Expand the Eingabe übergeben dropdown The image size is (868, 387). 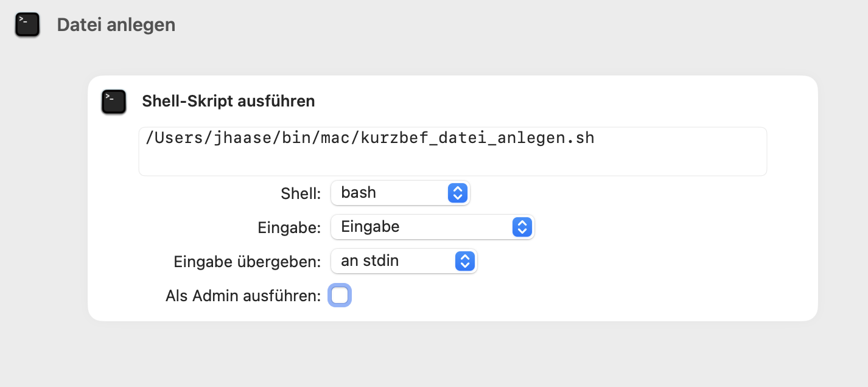pyautogui.click(x=397, y=261)
